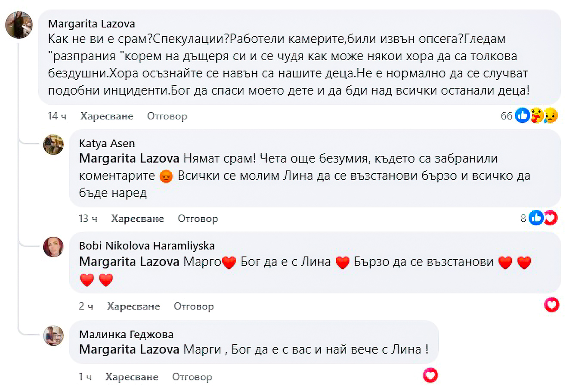This screenshot has height=389, width=588.
Task: Like Margarita Lazova's comment via Харесване
Action: coord(107,116)
